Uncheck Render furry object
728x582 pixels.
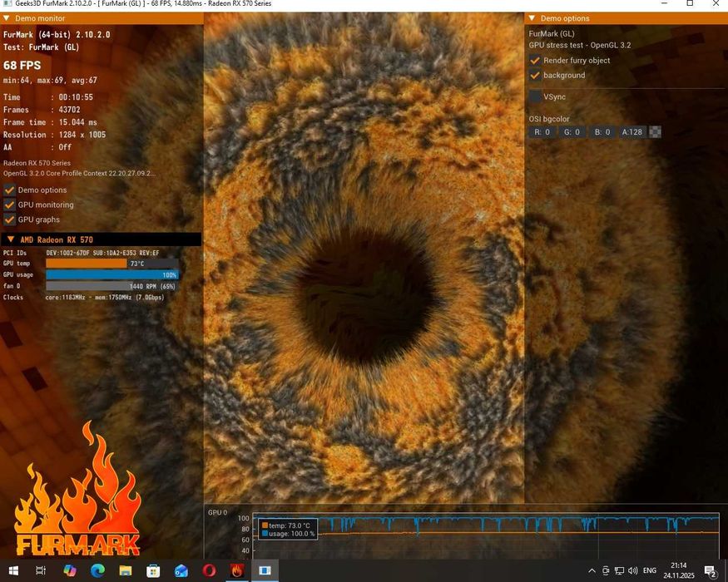(535, 61)
